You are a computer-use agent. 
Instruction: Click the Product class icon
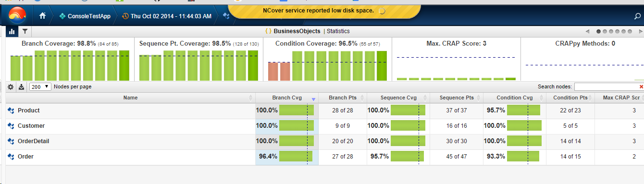pos(11,110)
